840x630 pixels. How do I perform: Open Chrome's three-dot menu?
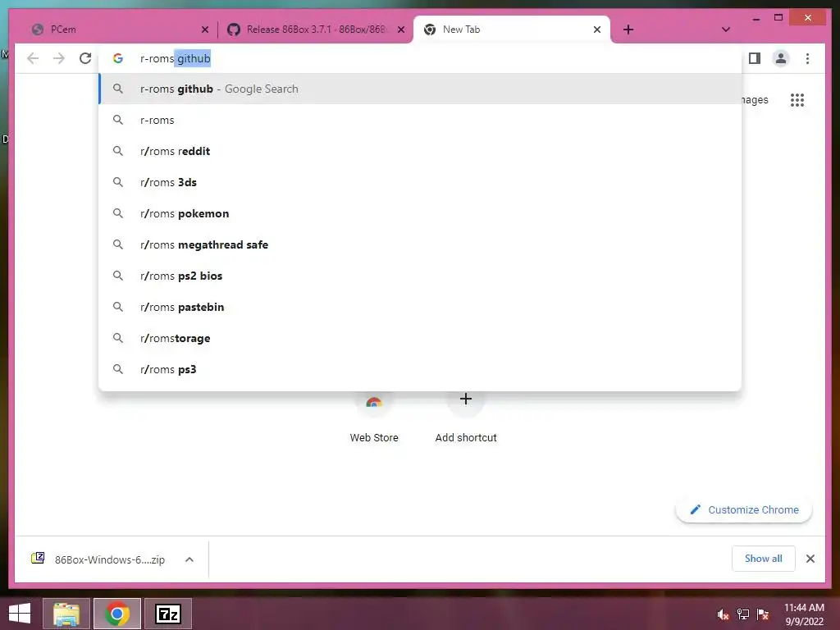coord(807,58)
